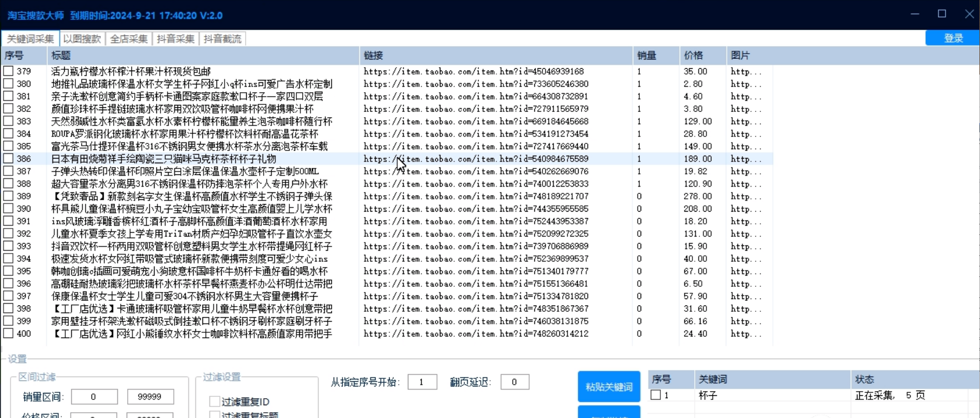
Task: Tick the checkbox for row 382
Action: pyautogui.click(x=8, y=108)
